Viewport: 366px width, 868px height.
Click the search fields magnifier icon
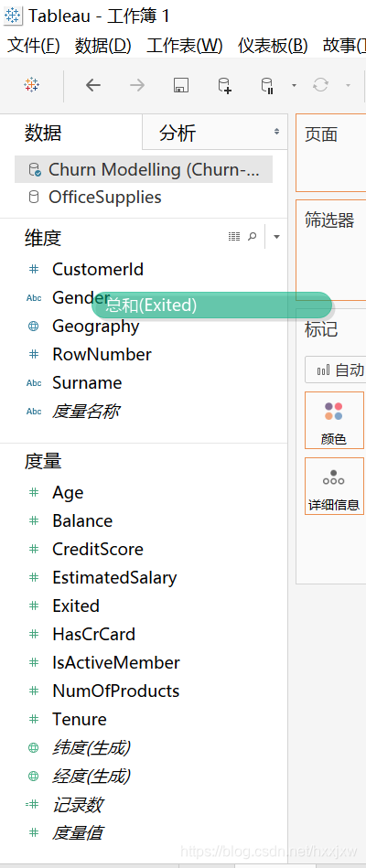tap(252, 237)
